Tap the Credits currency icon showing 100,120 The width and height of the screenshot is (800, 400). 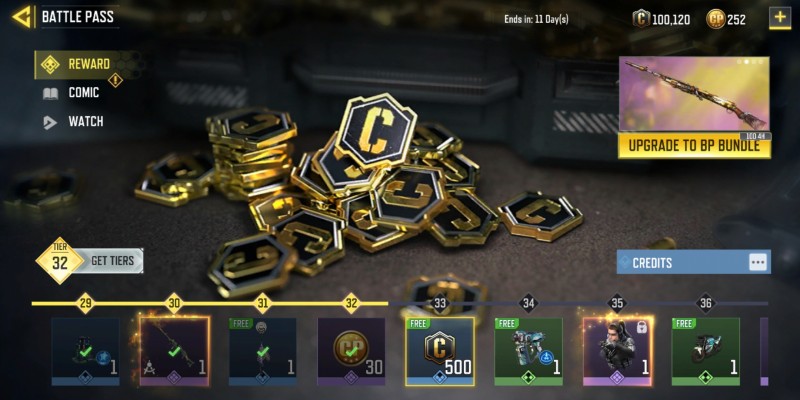tap(641, 19)
